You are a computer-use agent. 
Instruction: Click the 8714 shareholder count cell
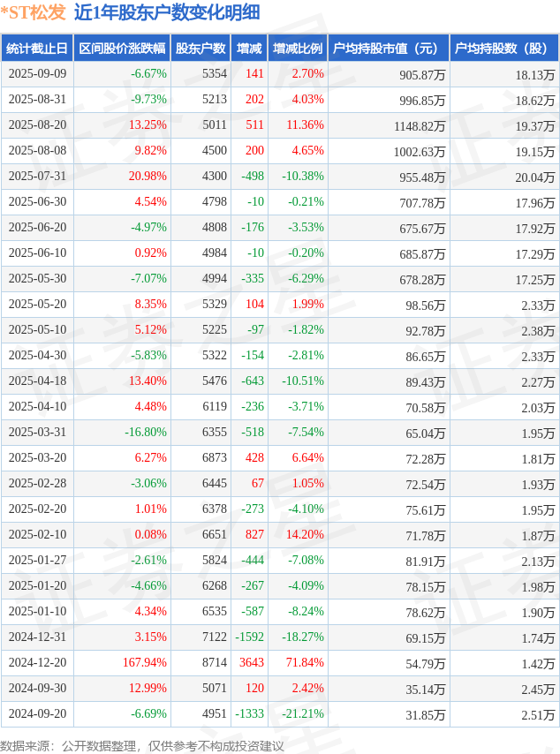pyautogui.click(x=214, y=663)
